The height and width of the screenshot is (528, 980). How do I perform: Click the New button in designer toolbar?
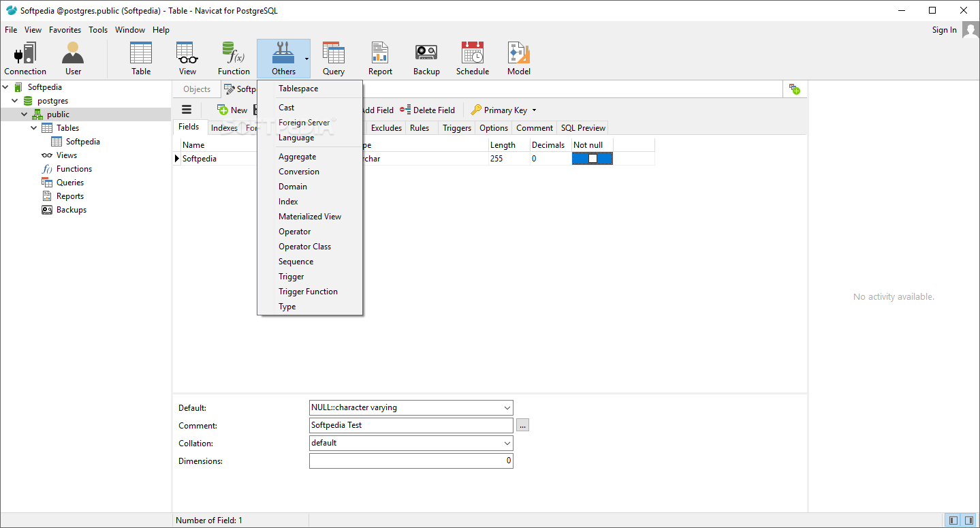(x=232, y=110)
